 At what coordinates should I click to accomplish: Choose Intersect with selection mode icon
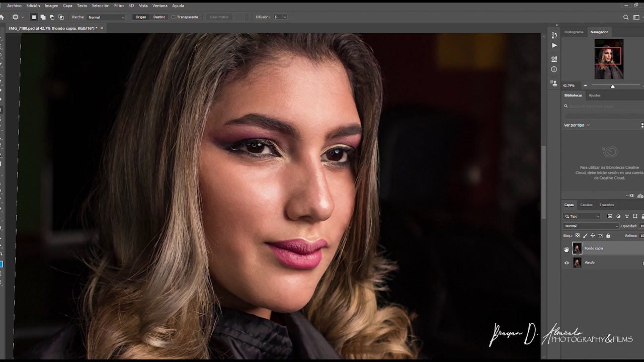[x=61, y=17]
